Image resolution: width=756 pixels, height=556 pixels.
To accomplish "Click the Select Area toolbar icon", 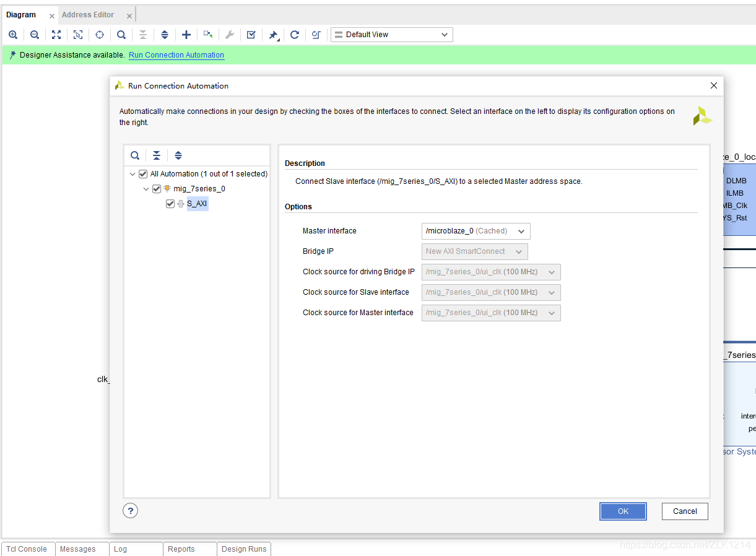I will (x=78, y=35).
